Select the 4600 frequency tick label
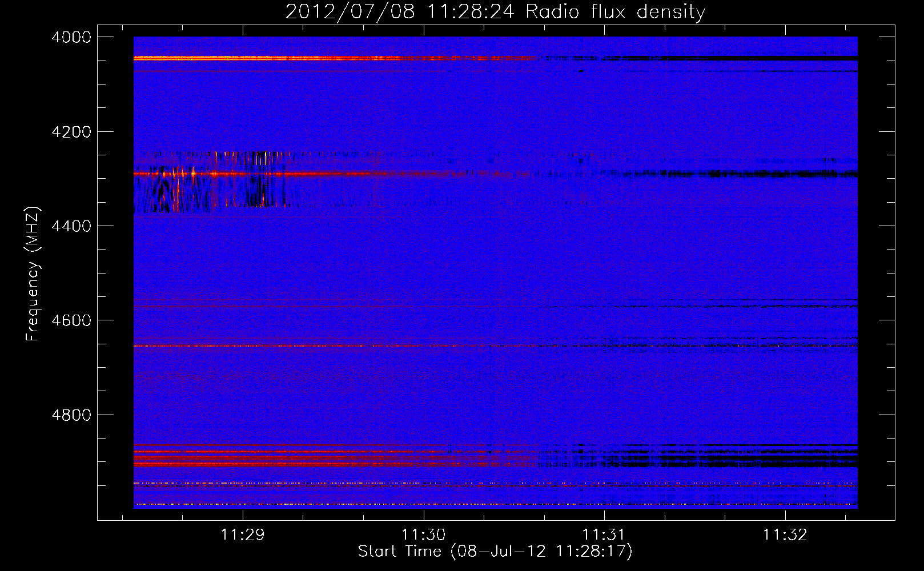This screenshot has width=924, height=571. pyautogui.click(x=71, y=320)
